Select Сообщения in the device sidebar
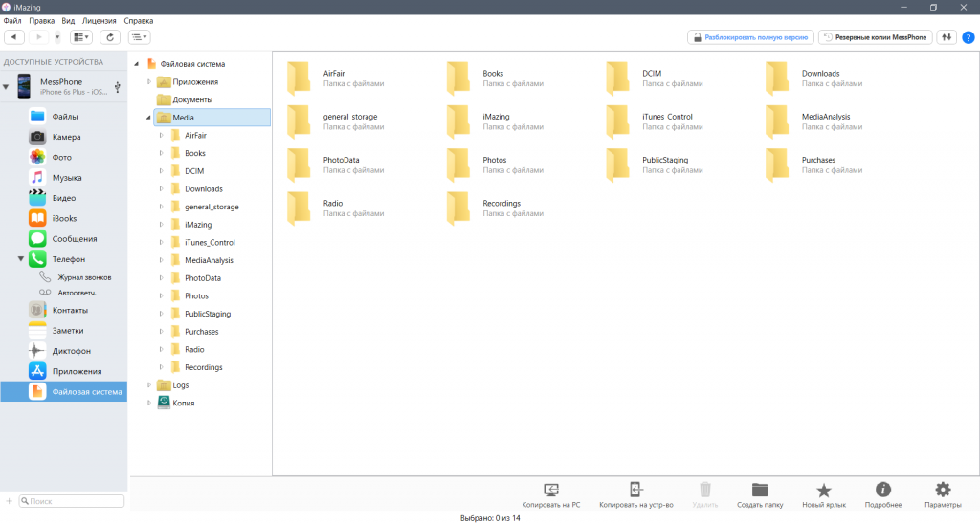Screen dimensions: 980x525 point(75,238)
